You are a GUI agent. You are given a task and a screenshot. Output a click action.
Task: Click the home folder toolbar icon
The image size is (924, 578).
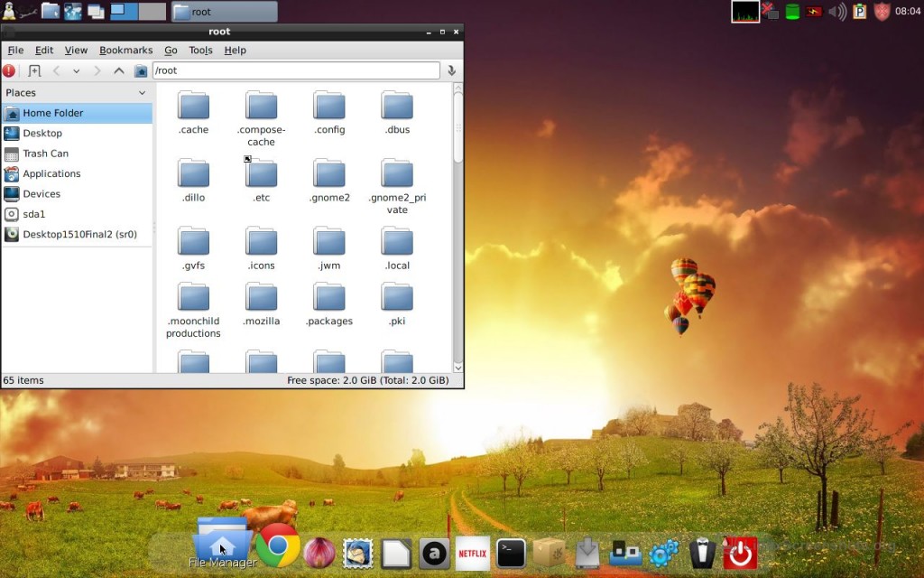[x=141, y=70]
